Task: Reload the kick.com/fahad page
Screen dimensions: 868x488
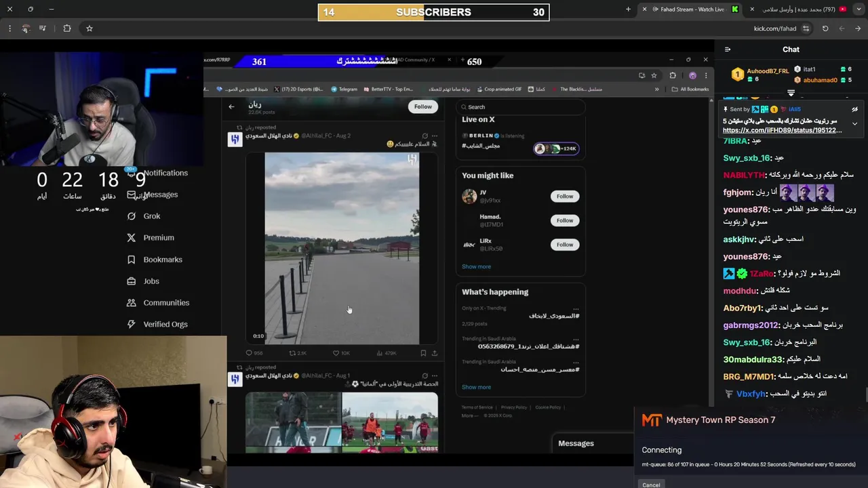Action: [x=825, y=28]
